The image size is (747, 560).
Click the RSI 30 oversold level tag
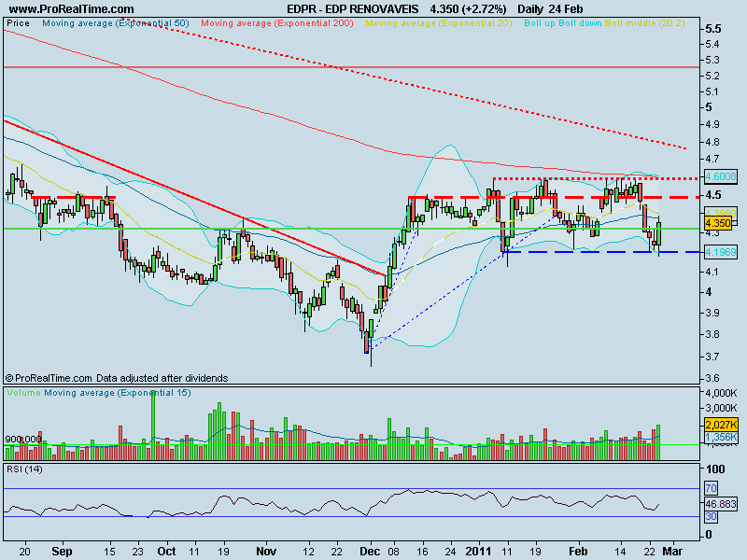pos(712,516)
